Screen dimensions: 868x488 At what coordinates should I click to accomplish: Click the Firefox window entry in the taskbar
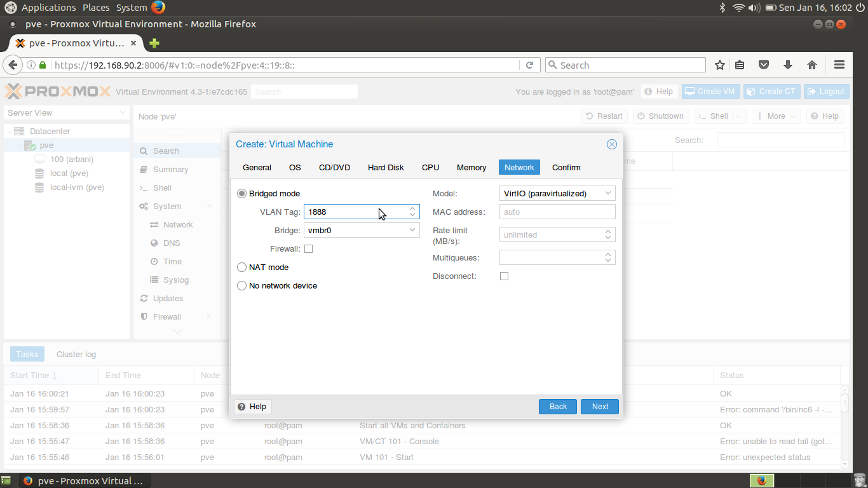pos(85,480)
